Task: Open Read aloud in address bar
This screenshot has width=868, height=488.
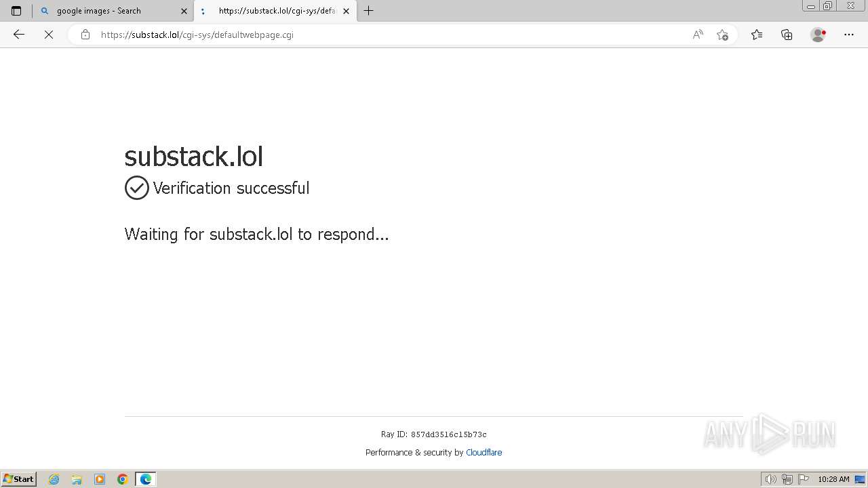Action: 698,35
